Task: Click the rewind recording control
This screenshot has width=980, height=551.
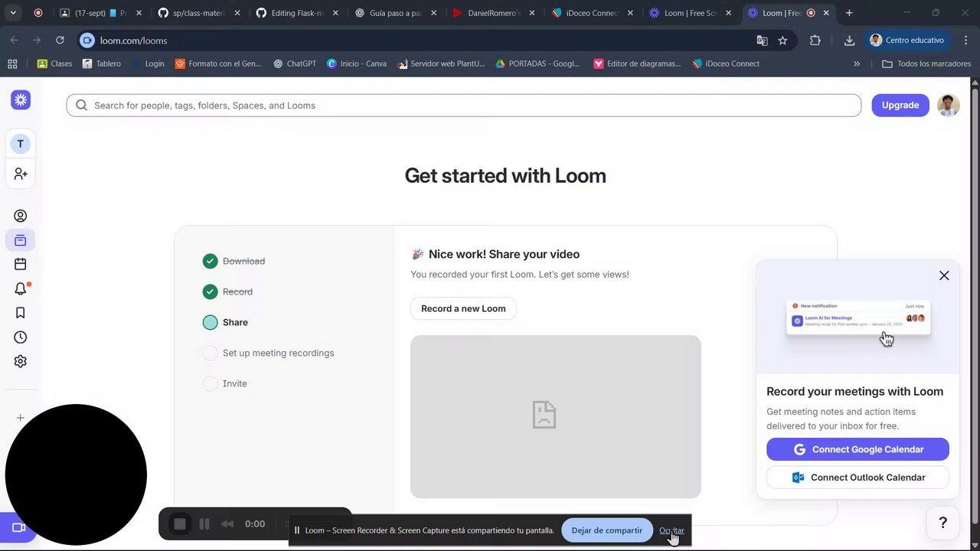Action: (227, 523)
